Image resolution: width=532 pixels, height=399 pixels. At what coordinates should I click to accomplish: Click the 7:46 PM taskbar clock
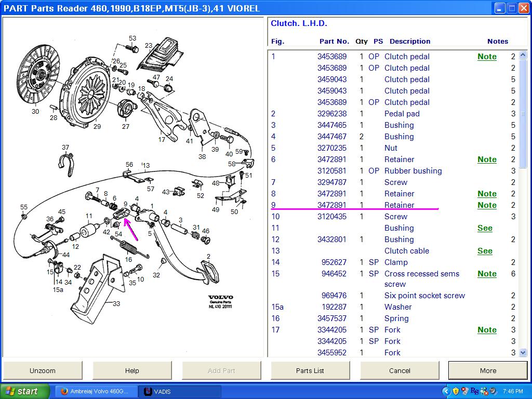[513, 391]
